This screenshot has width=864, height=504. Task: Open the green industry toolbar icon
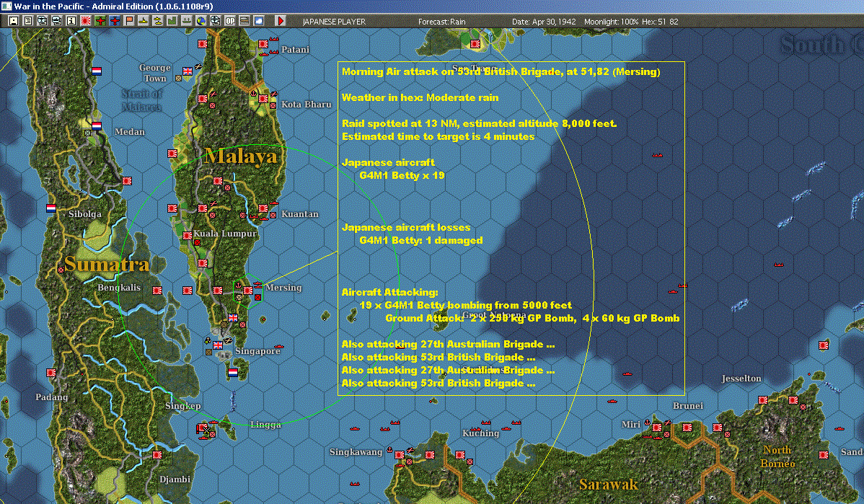pos(172,21)
